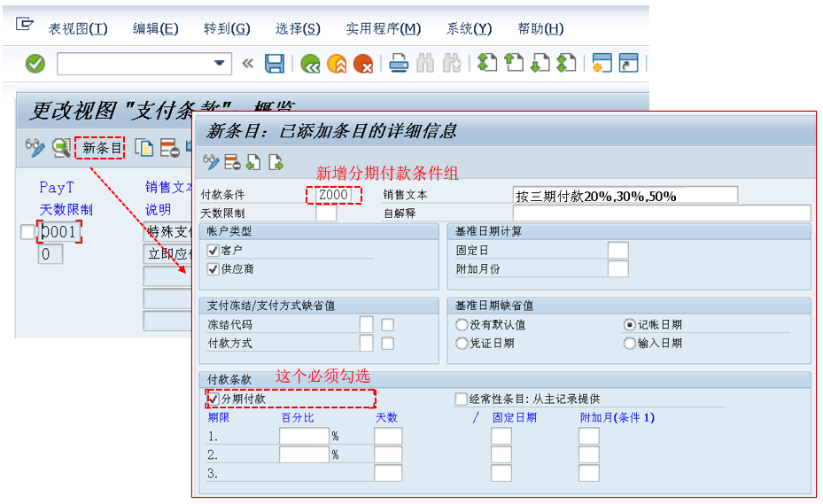
Task: Click the 附加月份 input field
Action: coord(617,268)
